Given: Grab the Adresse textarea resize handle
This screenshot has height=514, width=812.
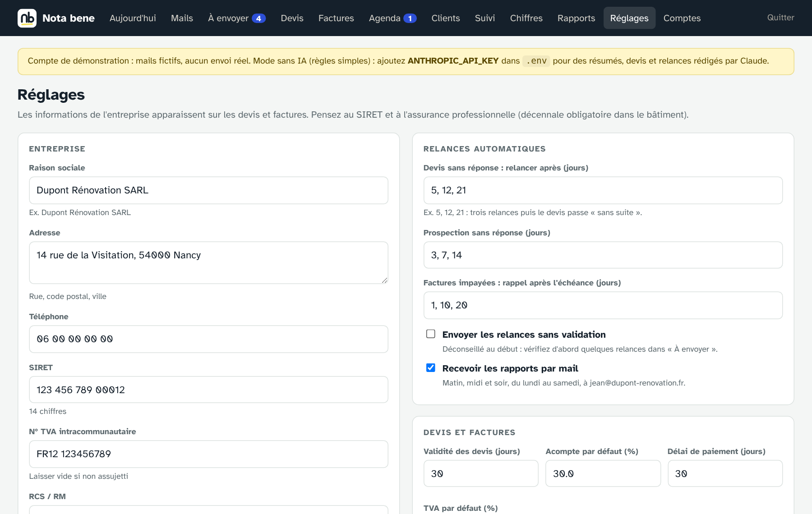Looking at the screenshot, I should (384, 280).
